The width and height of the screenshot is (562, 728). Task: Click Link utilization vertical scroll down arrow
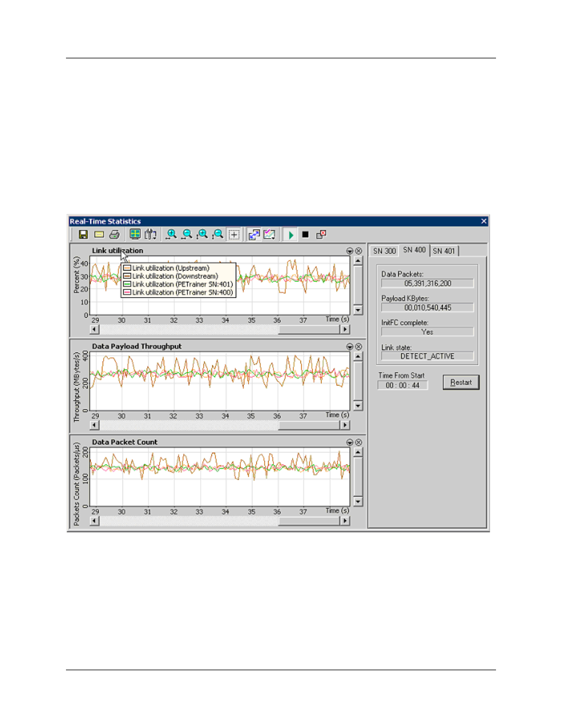[358, 310]
